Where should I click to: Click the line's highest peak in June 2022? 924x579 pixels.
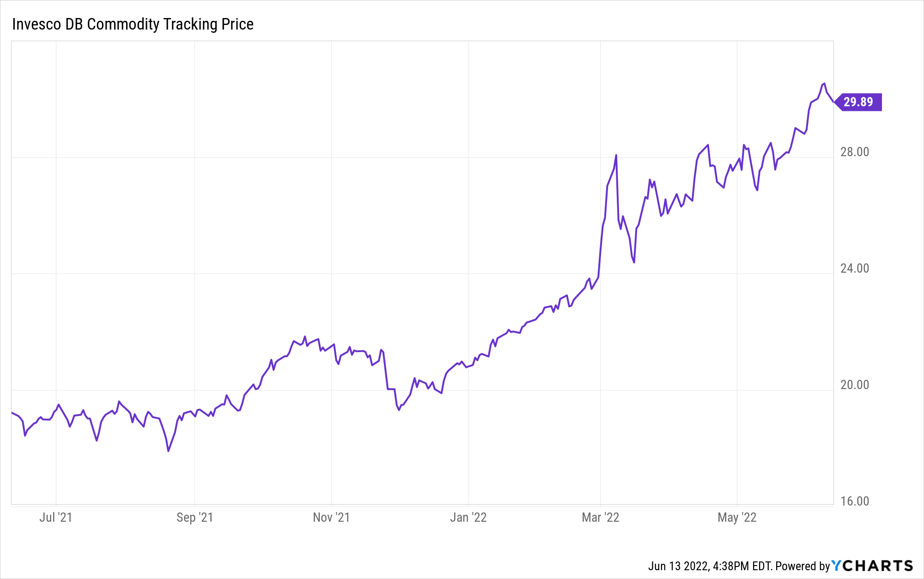824,84
